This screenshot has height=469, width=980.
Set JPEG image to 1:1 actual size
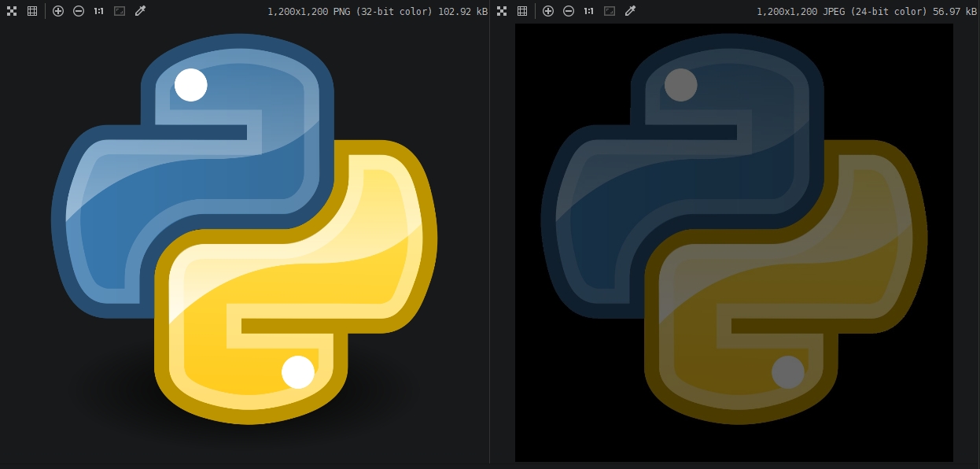589,11
